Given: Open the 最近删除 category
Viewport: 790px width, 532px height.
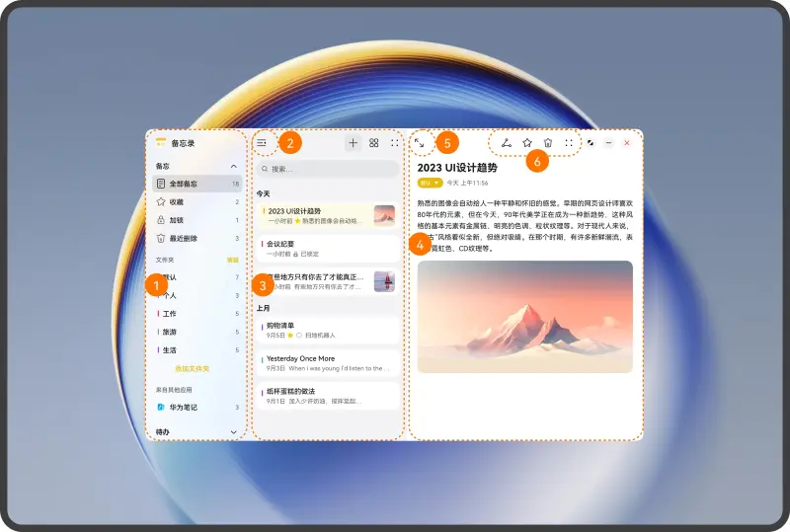Looking at the screenshot, I should (197, 238).
